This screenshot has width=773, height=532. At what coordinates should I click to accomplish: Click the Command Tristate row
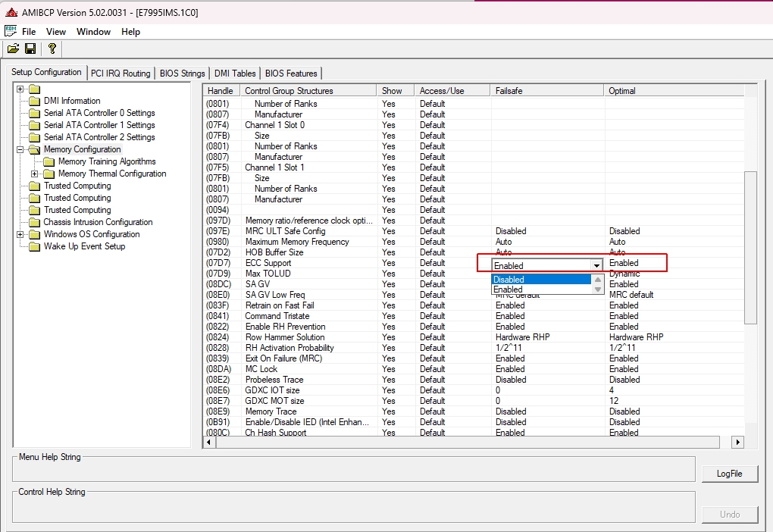(x=473, y=316)
